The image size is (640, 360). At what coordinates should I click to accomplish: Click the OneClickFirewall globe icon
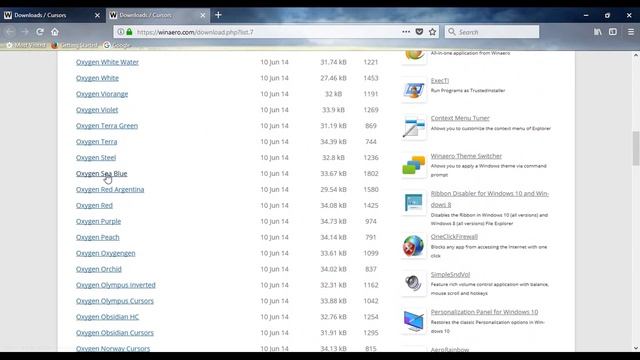click(413, 246)
